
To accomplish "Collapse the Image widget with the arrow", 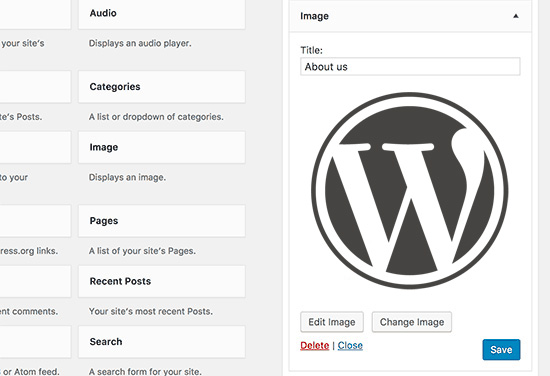I will pos(516,16).
